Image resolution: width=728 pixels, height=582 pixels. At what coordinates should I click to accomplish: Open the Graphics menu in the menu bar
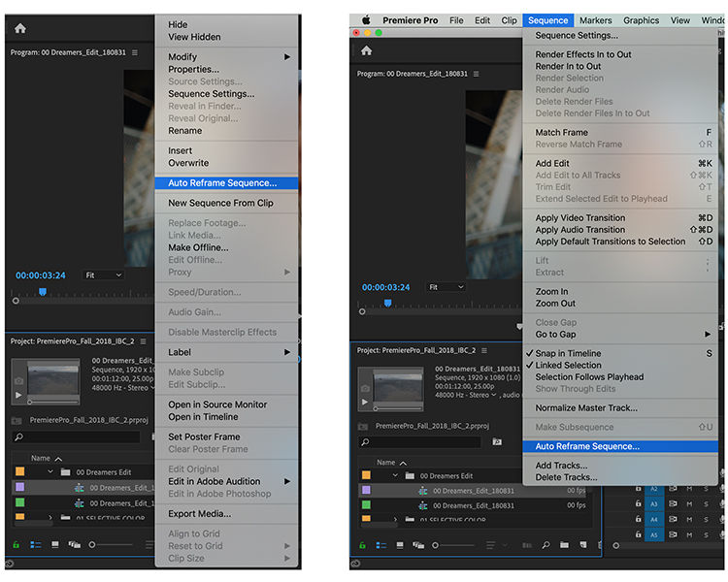641,20
